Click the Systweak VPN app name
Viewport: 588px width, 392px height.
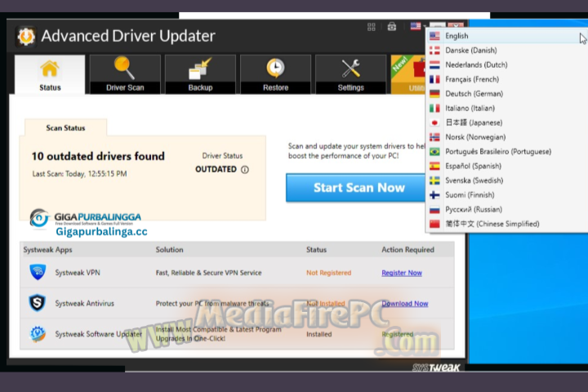(x=78, y=273)
